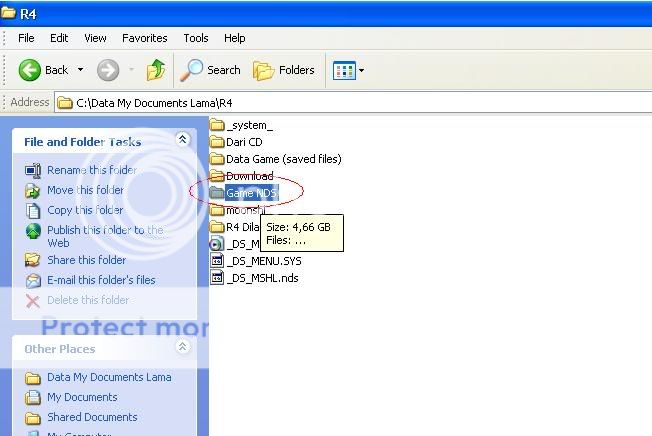The image size is (652, 436).
Task: Open My Documents in Other Places
Action: 82,397
